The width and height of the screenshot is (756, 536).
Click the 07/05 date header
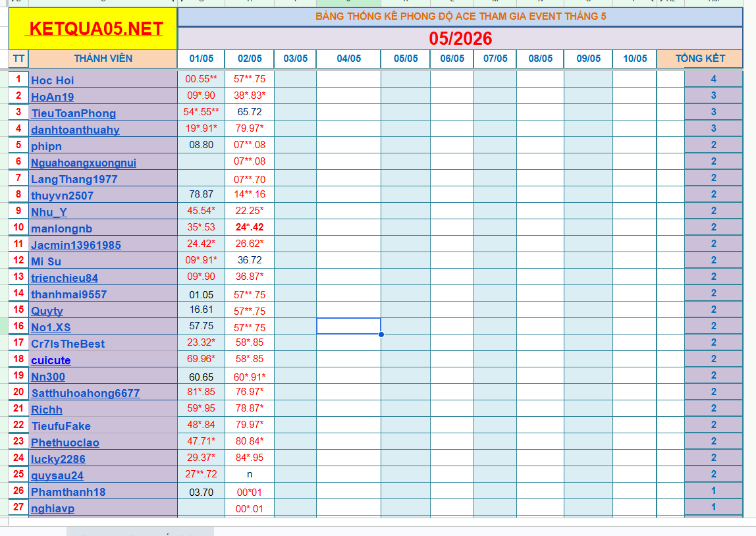[495, 59]
